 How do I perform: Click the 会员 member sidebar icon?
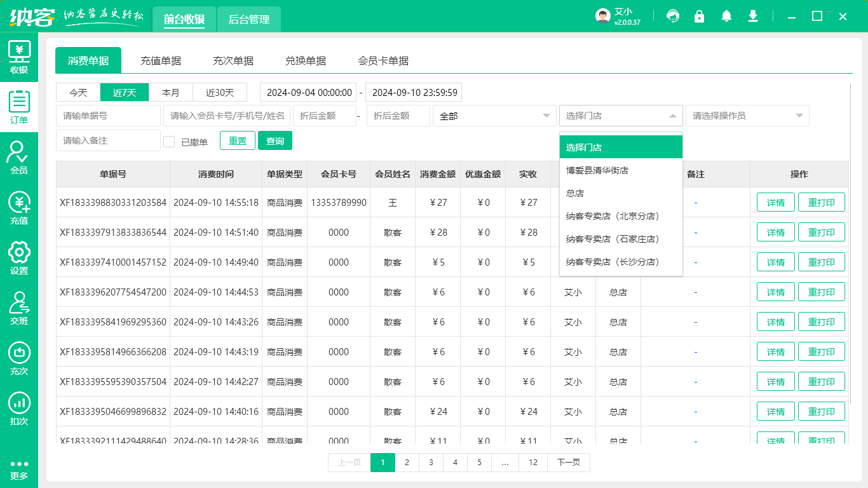[x=19, y=158]
